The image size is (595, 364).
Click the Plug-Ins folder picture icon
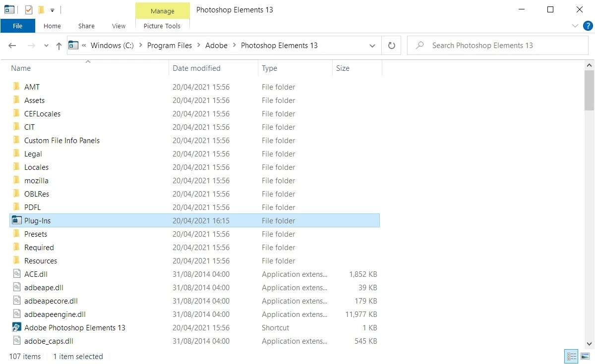17,220
